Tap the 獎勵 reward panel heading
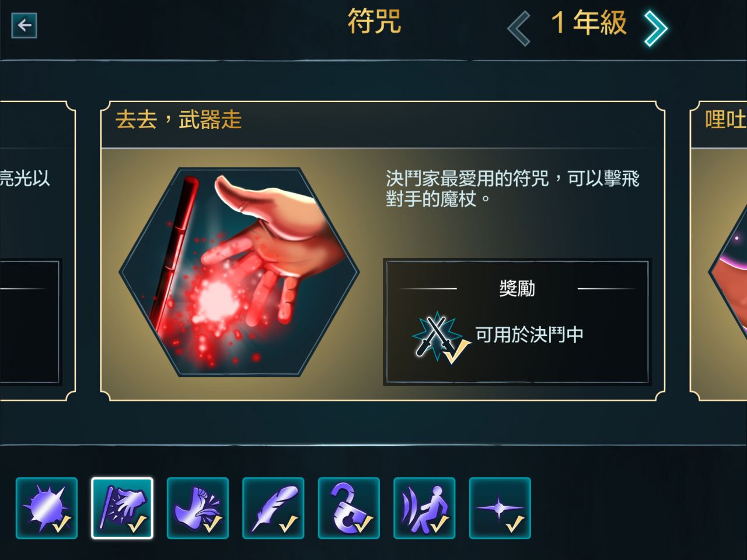The height and width of the screenshot is (560, 747). pyautogui.click(x=517, y=288)
